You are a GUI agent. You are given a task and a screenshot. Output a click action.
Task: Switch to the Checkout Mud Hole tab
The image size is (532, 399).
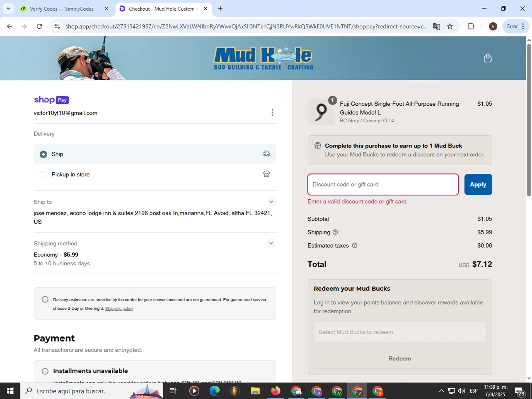pyautogui.click(x=164, y=9)
